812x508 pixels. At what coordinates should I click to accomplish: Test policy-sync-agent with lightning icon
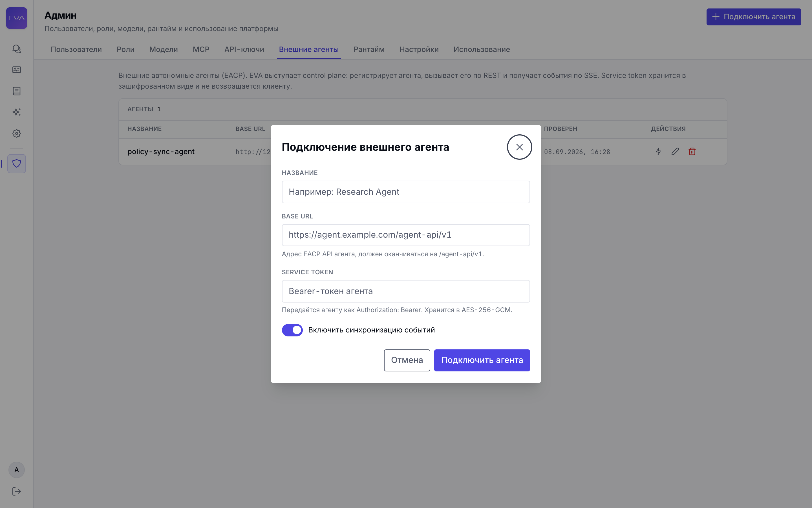(x=658, y=152)
